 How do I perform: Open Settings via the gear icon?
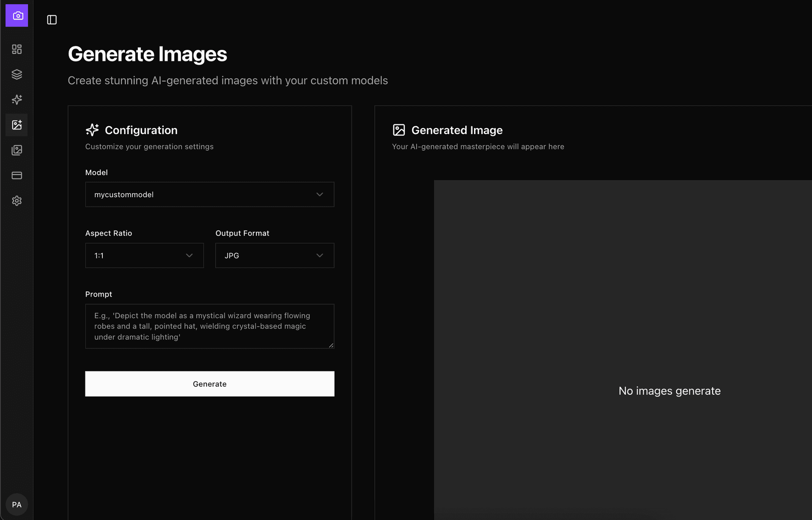point(17,201)
